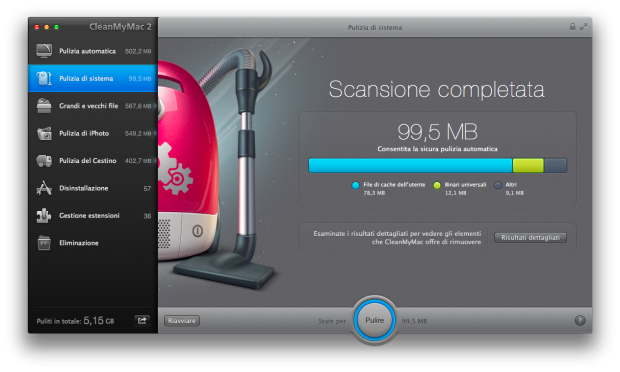620x372 pixels.
Task: Click the green universal binaries bar segment
Action: point(528,165)
